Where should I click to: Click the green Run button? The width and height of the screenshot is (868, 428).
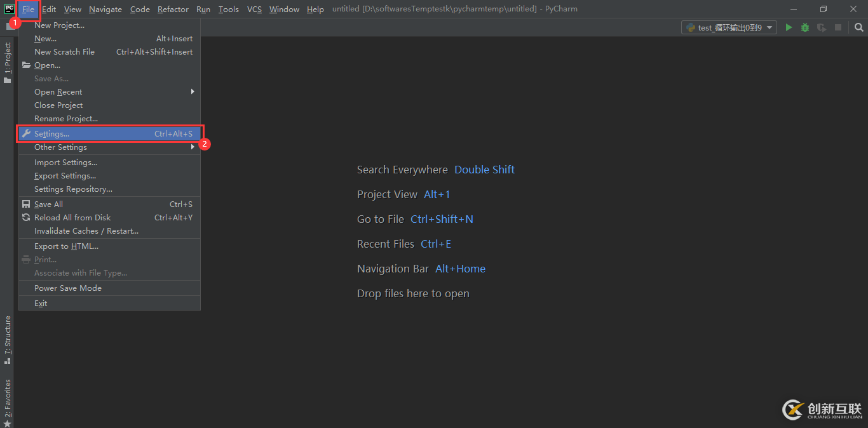(x=789, y=27)
